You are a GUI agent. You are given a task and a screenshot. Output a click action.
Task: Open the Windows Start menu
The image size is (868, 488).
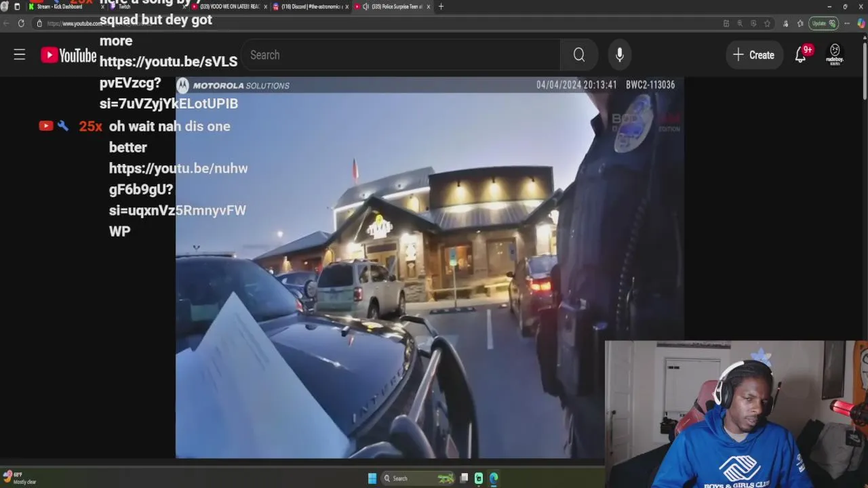372,479
